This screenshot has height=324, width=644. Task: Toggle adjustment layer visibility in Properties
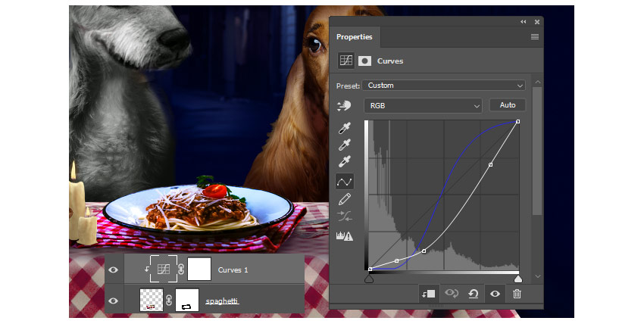pos(495,294)
